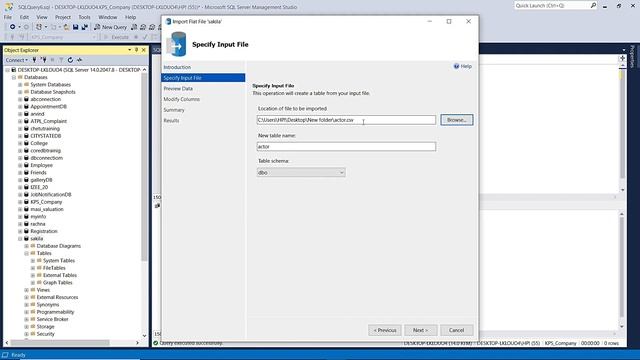
Task: Expand the Database Diagrams node
Action: 27,246
